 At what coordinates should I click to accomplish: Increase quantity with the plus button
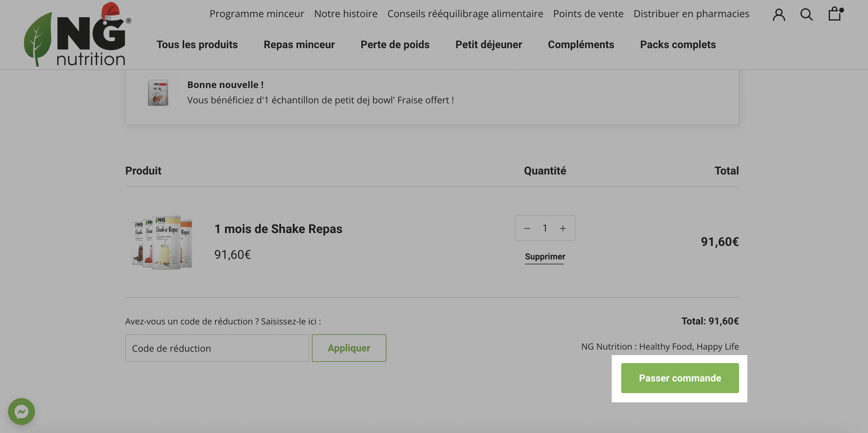click(563, 228)
